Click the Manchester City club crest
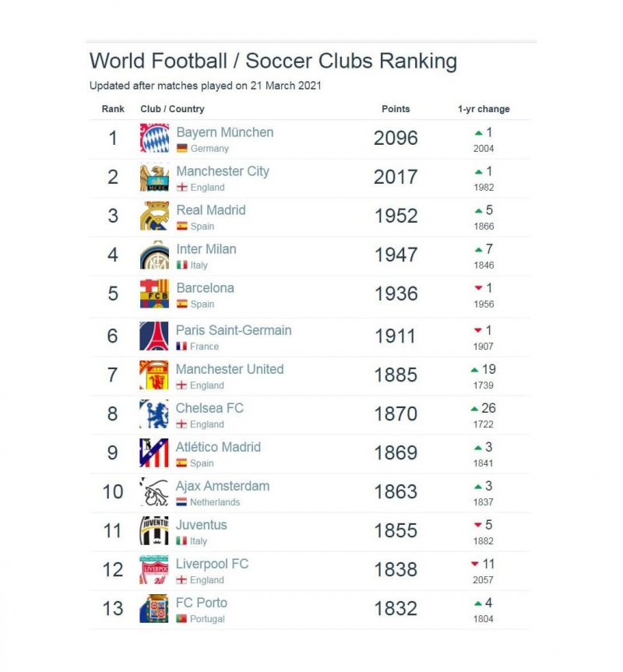 [x=154, y=178]
